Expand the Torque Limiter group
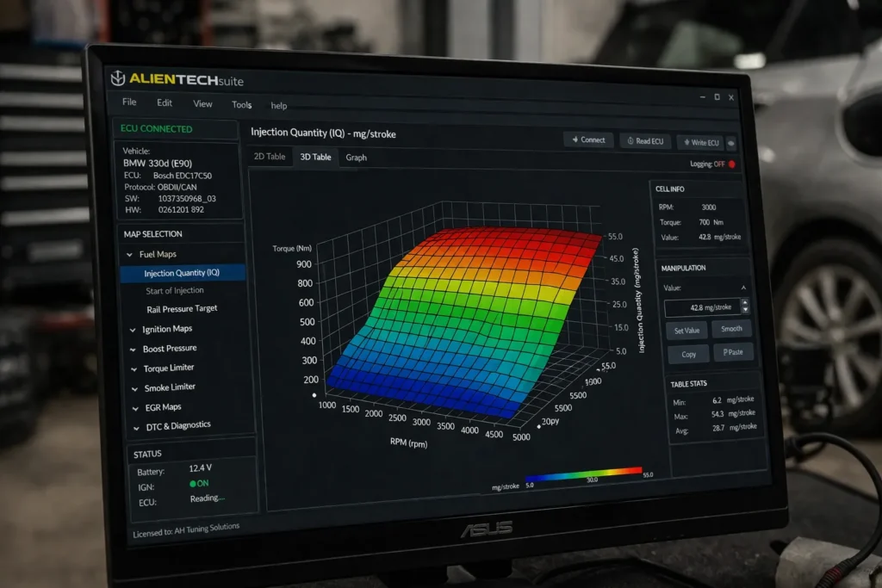This screenshot has height=588, width=882. (x=134, y=368)
